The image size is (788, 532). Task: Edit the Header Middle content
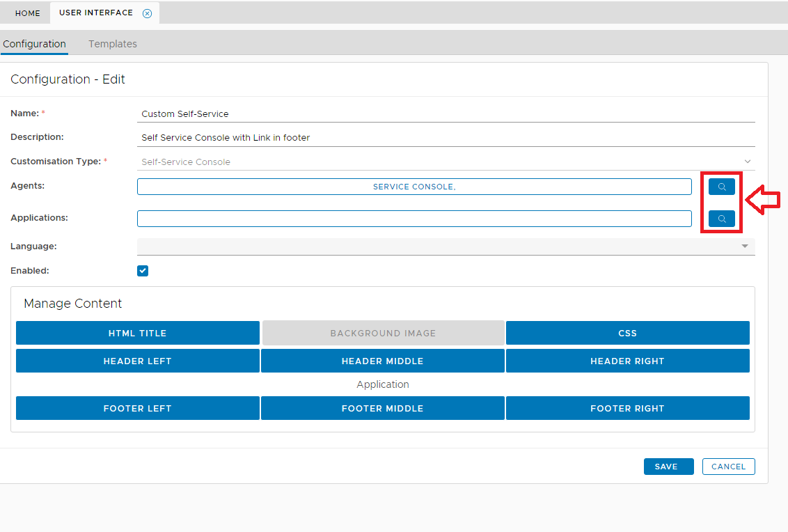click(x=382, y=361)
